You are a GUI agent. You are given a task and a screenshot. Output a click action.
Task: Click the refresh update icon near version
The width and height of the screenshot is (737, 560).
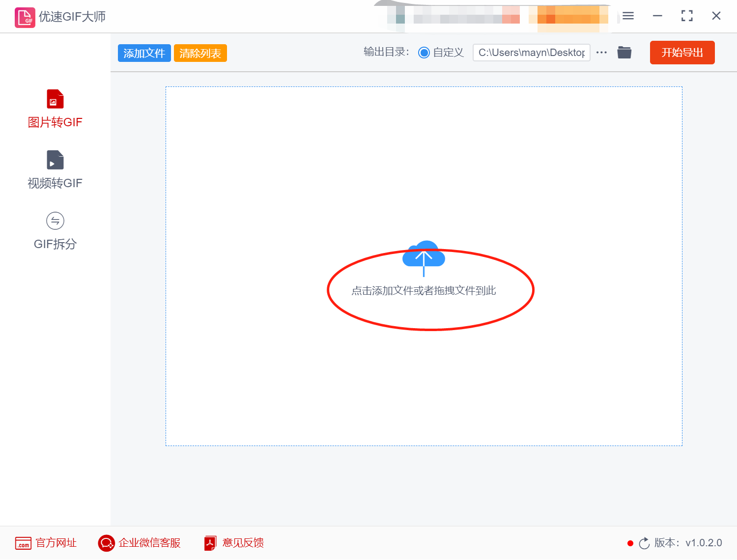click(x=644, y=543)
